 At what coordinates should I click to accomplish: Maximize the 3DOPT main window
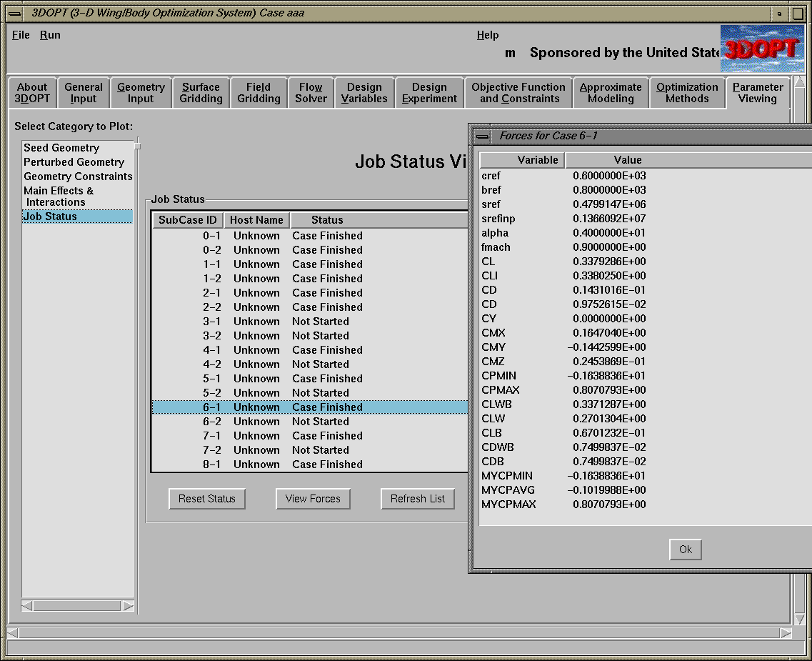(x=798, y=14)
